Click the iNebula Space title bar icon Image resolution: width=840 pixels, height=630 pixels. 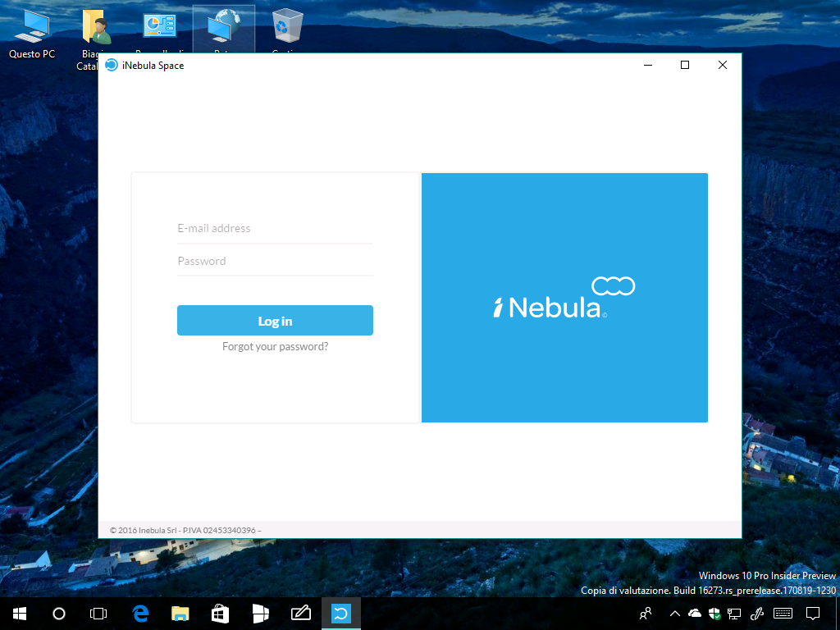pos(112,66)
